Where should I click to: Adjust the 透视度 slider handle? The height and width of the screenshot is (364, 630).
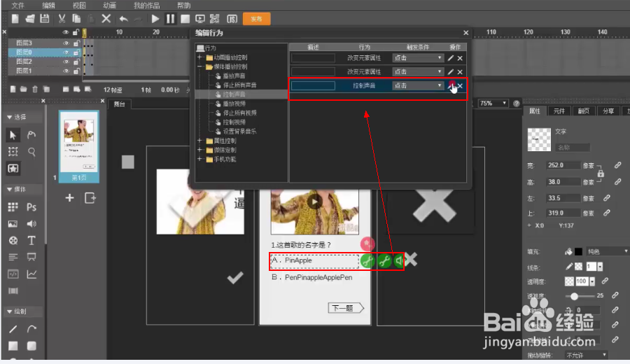pyautogui.click(x=574, y=296)
